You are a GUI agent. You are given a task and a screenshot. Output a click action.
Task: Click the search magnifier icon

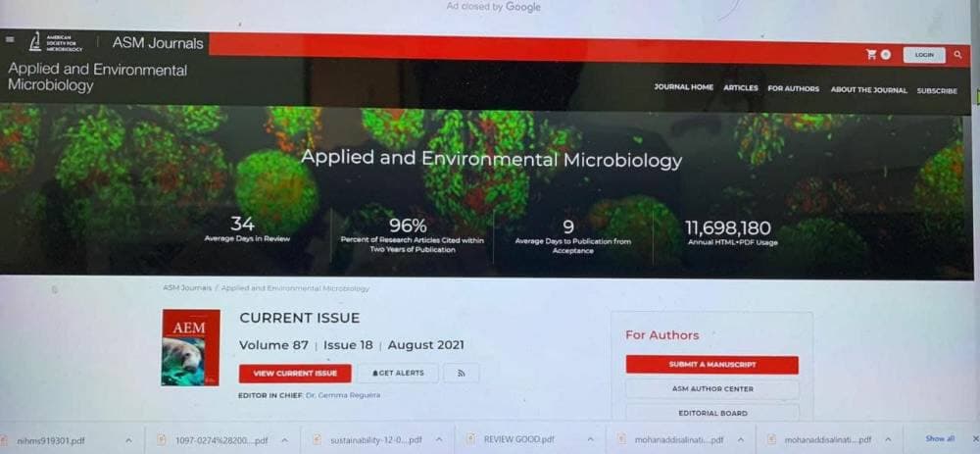(957, 55)
